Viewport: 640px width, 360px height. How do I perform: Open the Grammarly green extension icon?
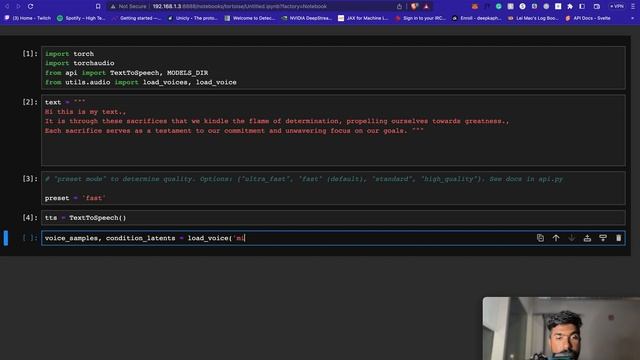tap(498, 6)
